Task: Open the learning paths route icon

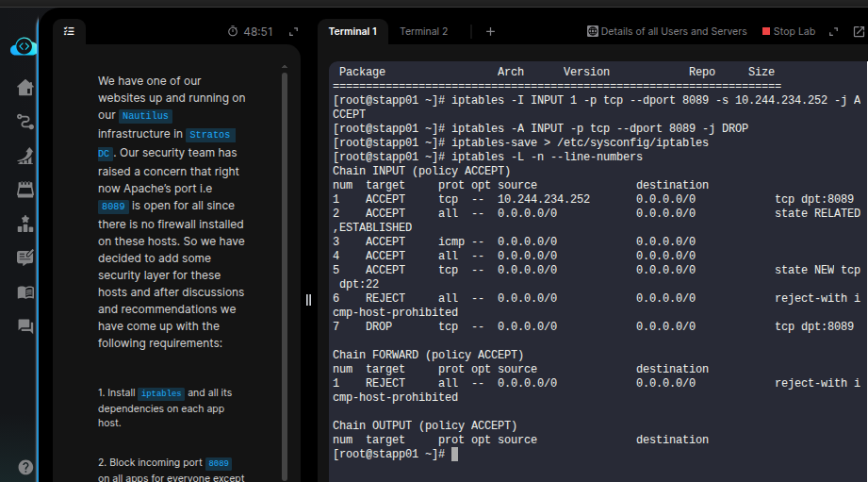Action: tap(25, 122)
